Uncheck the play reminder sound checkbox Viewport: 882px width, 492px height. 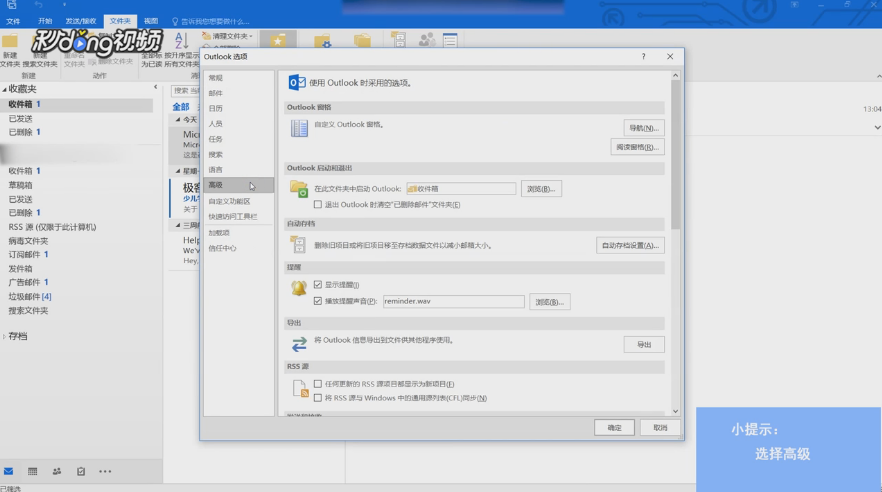[318, 301]
